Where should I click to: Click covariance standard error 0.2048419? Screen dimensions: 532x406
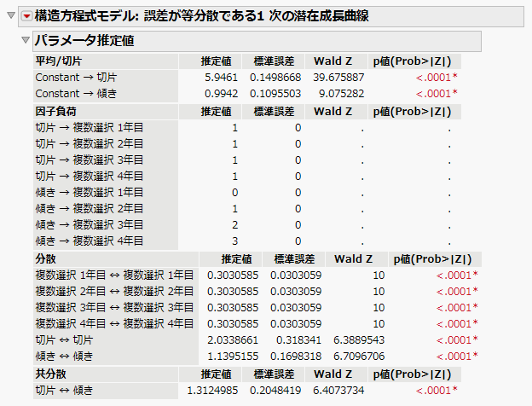click(x=275, y=391)
